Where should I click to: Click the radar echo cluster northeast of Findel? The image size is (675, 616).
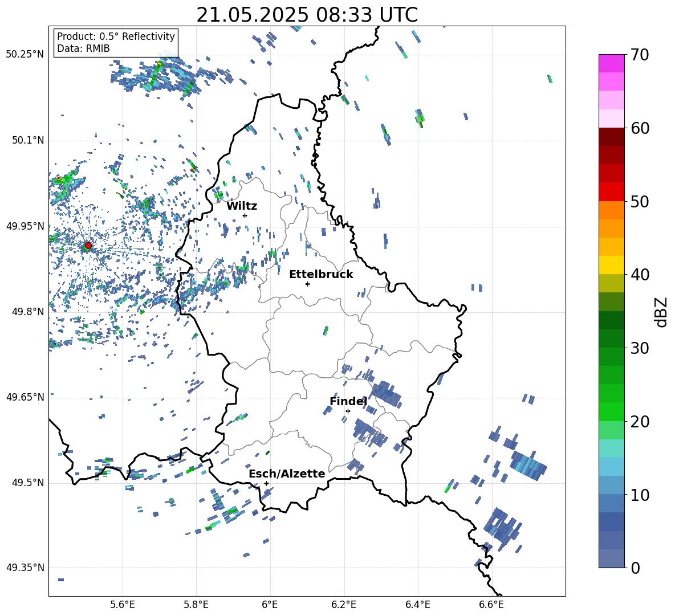click(387, 394)
